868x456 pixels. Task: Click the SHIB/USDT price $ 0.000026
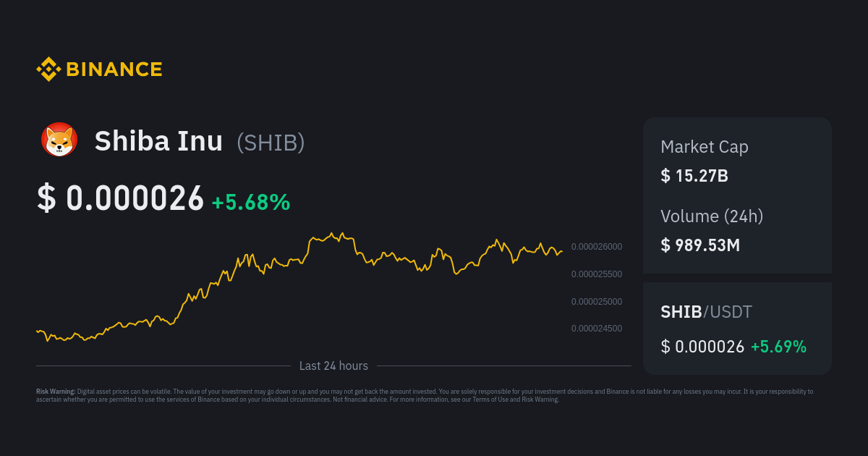[702, 347]
